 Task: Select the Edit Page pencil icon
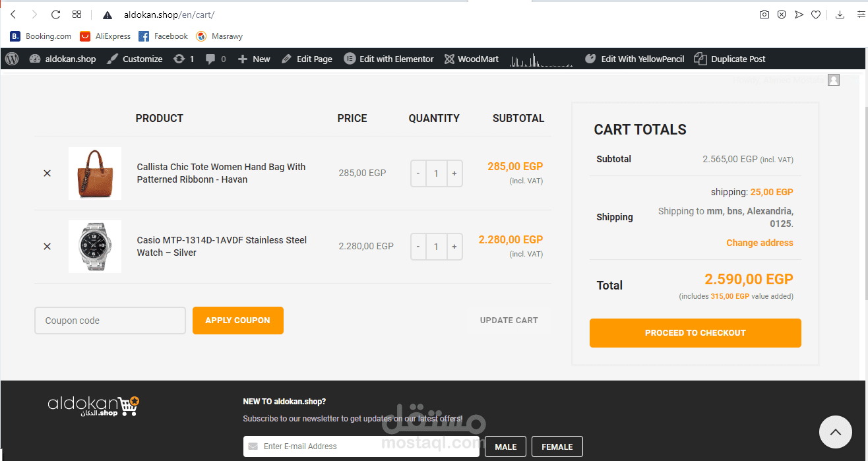[x=307, y=59]
